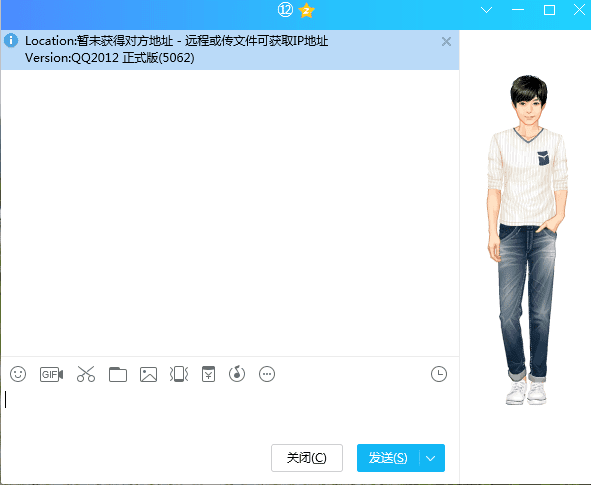
Task: Expand the send button dropdown arrow
Action: [x=431, y=458]
